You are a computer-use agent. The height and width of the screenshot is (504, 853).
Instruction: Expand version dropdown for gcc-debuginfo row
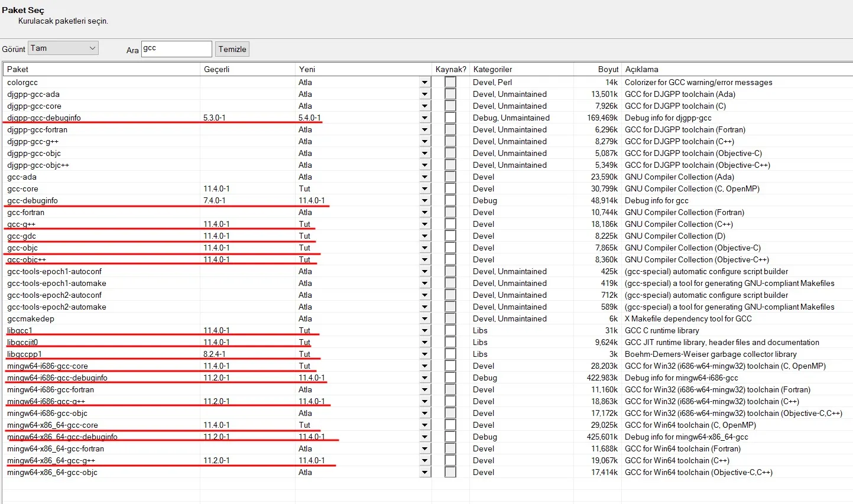[424, 201]
